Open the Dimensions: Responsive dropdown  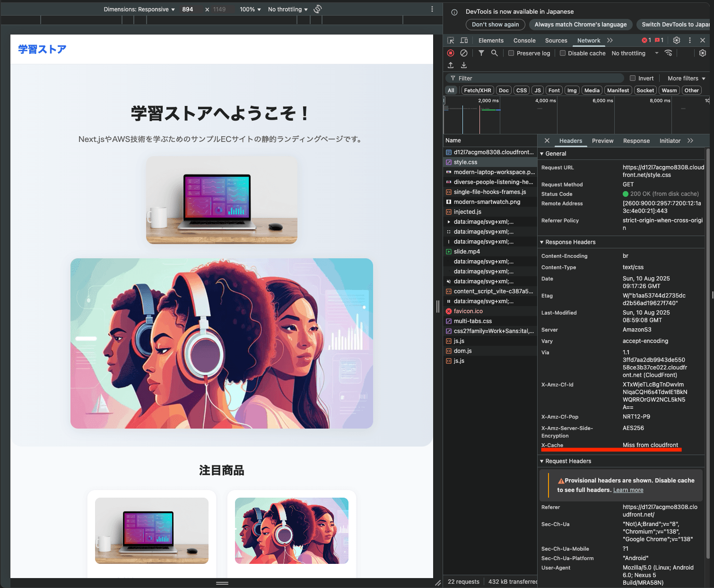(139, 9)
